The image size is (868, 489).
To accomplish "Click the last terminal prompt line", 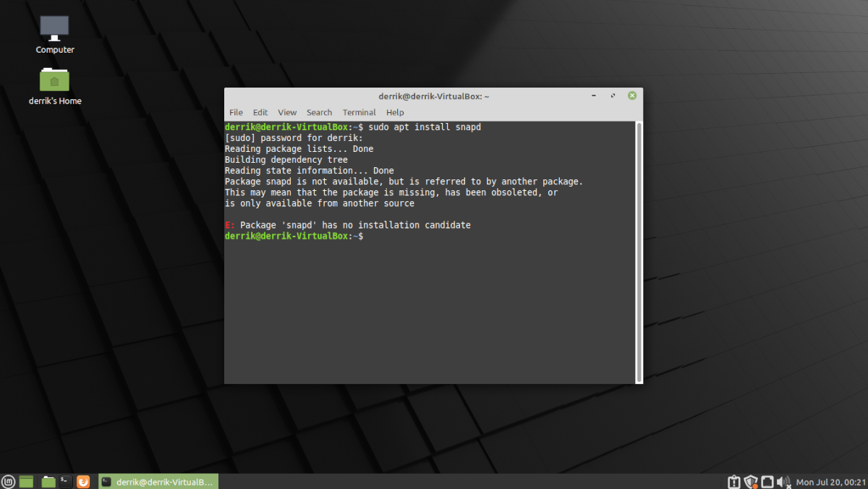I will coord(294,237).
